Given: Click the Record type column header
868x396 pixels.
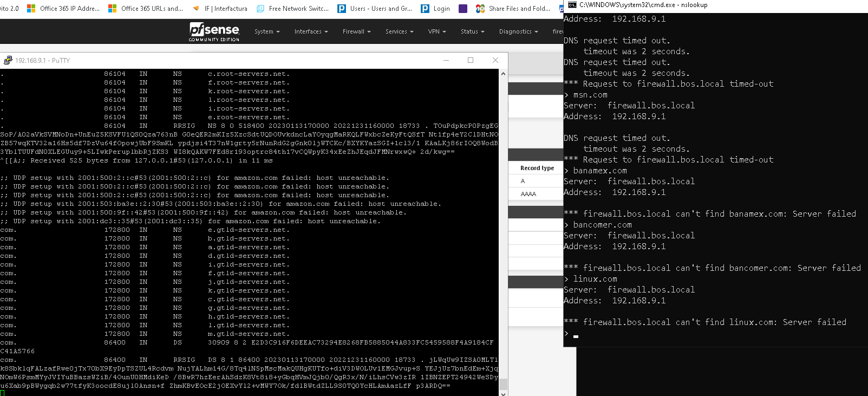Looking at the screenshot, I should pos(537,168).
